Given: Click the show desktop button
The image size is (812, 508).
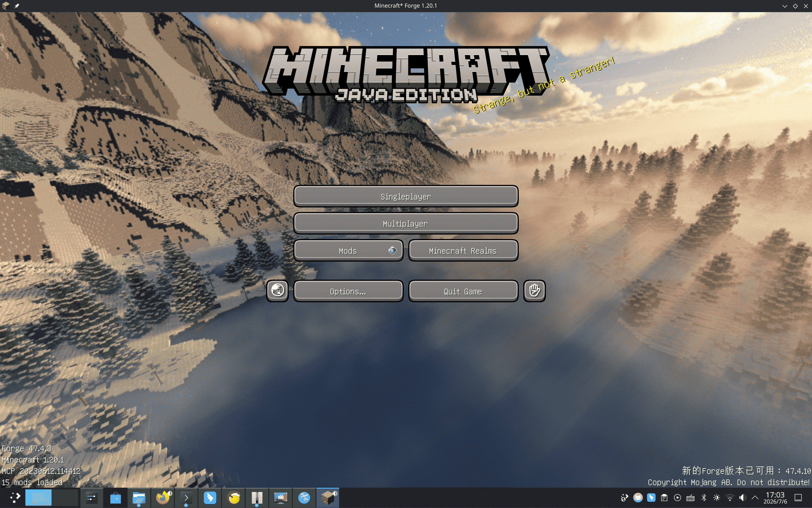Looking at the screenshot, I should 798,498.
